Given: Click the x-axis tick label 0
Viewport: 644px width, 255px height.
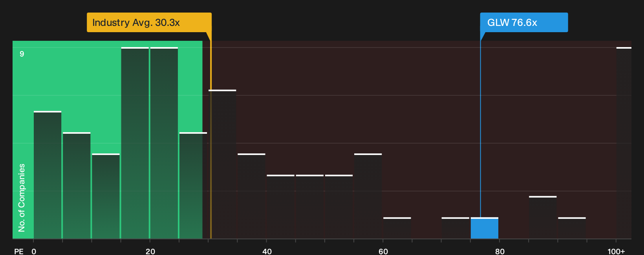Looking at the screenshot, I should click(34, 251).
